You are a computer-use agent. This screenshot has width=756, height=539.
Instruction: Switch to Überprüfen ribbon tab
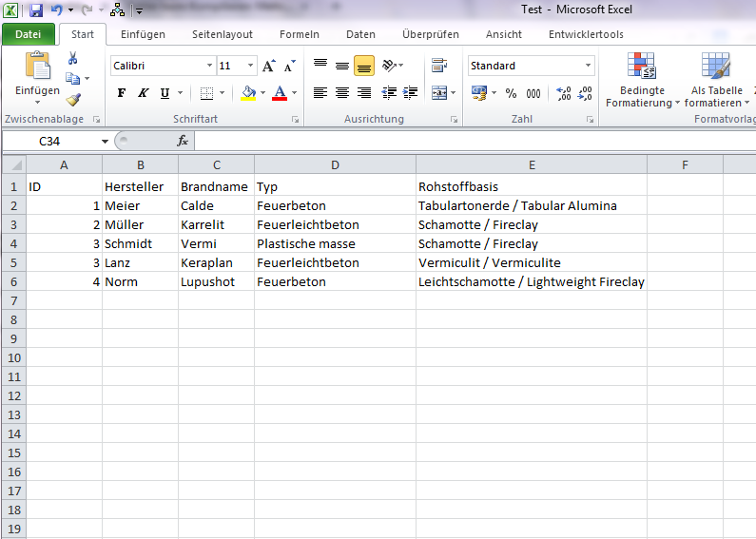pyautogui.click(x=431, y=34)
